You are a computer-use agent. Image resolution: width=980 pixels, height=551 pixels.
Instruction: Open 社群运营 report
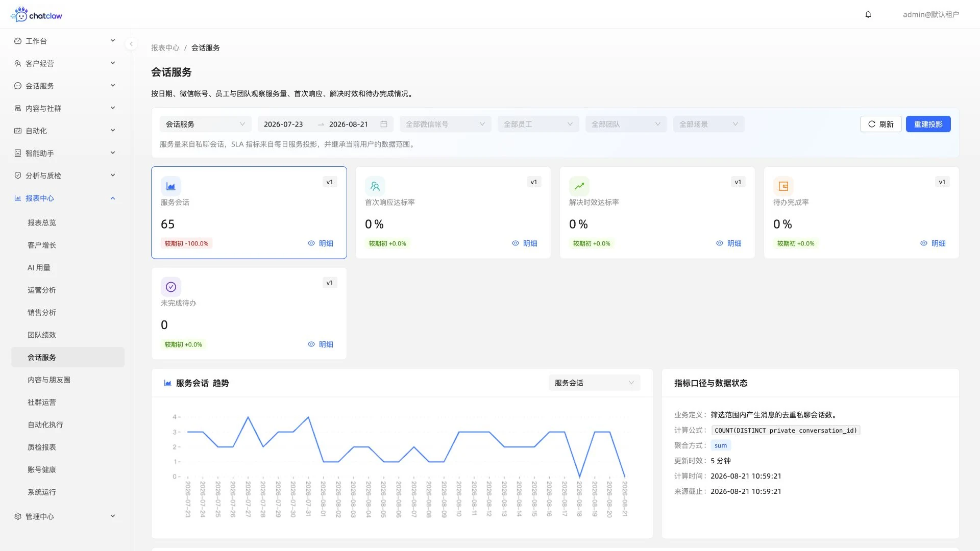[68, 403]
